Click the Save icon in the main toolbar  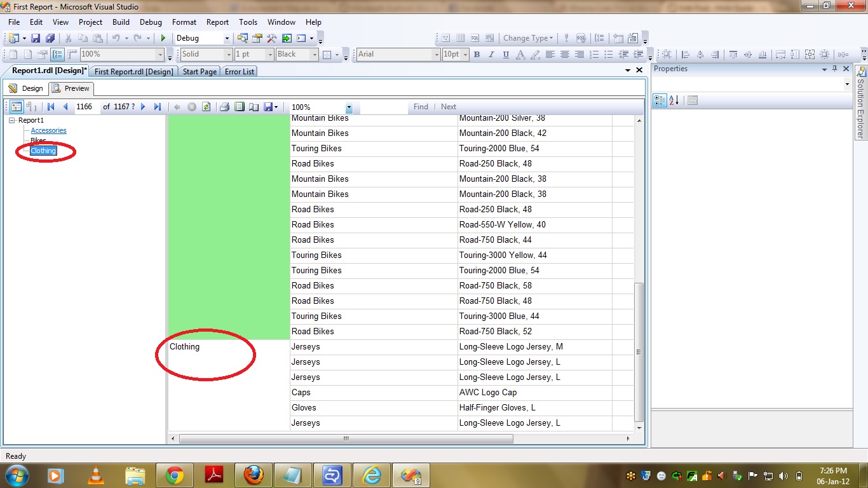point(36,38)
